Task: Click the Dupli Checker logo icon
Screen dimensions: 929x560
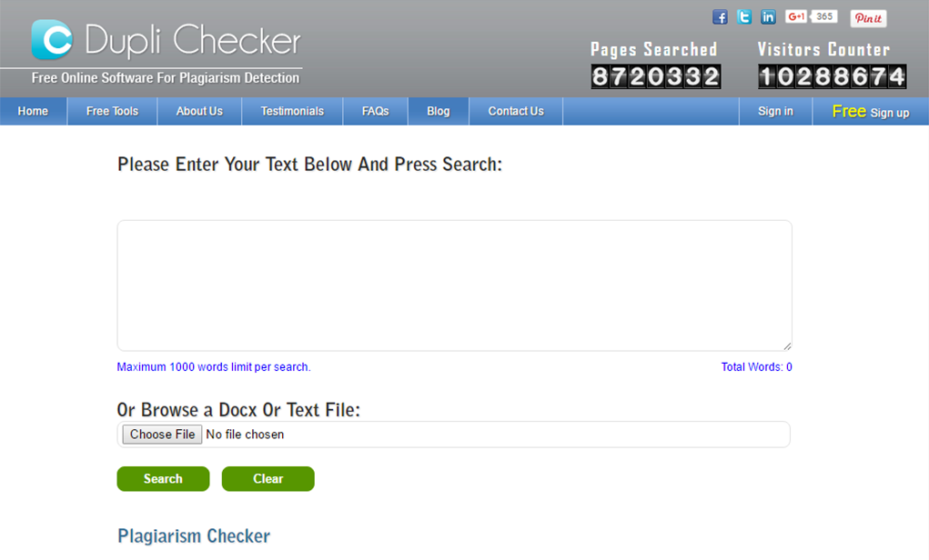Action: [52, 40]
